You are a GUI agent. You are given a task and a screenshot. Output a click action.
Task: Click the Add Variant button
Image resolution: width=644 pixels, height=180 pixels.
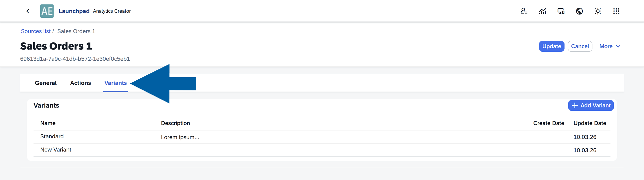pyautogui.click(x=591, y=105)
